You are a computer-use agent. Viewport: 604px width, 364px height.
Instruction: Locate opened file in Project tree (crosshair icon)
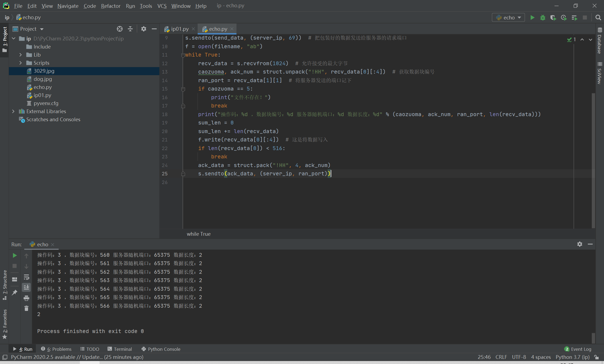coord(120,29)
